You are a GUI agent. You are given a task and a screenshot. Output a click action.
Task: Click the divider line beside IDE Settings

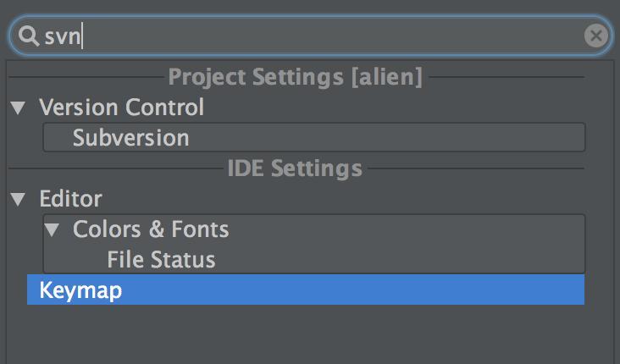[x=474, y=168]
